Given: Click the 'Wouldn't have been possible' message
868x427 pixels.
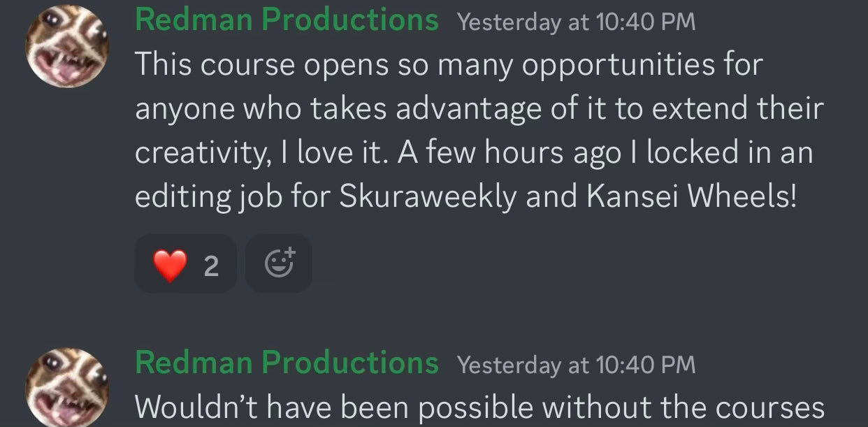Looking at the screenshot, I should click(x=479, y=407).
